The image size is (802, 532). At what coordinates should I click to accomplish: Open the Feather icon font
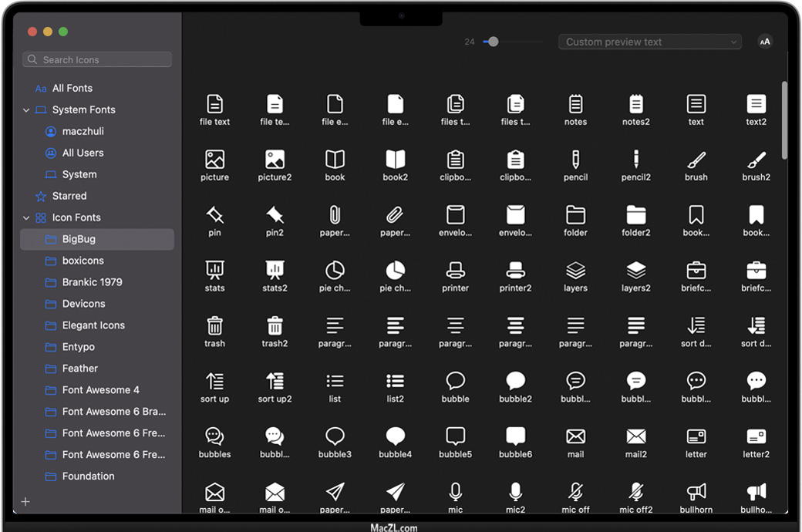(80, 369)
